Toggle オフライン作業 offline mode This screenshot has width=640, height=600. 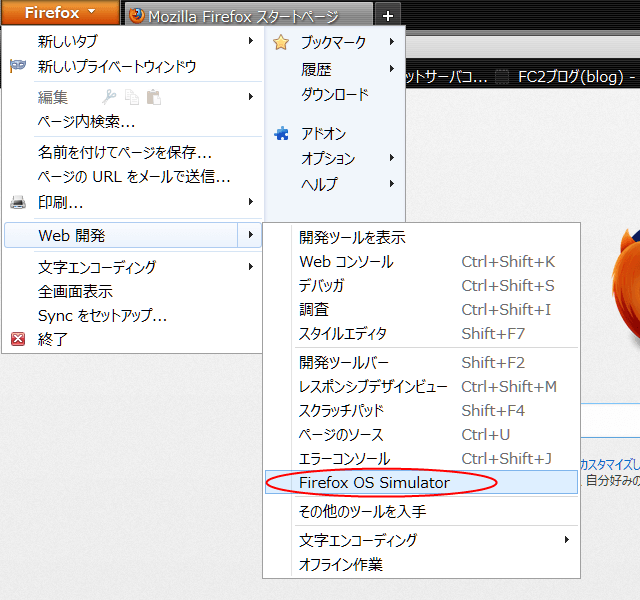click(341, 564)
